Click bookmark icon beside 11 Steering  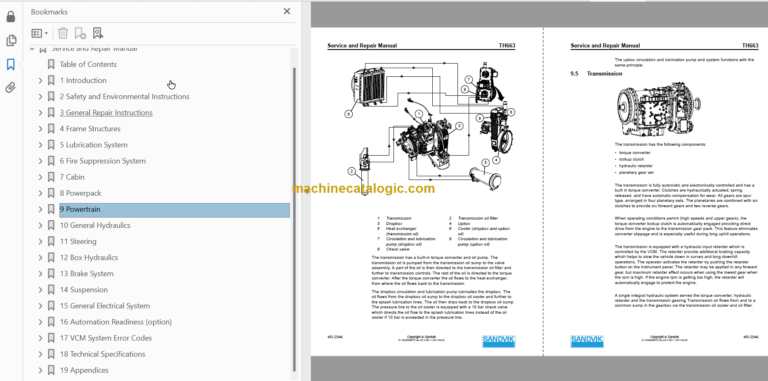pos(51,241)
